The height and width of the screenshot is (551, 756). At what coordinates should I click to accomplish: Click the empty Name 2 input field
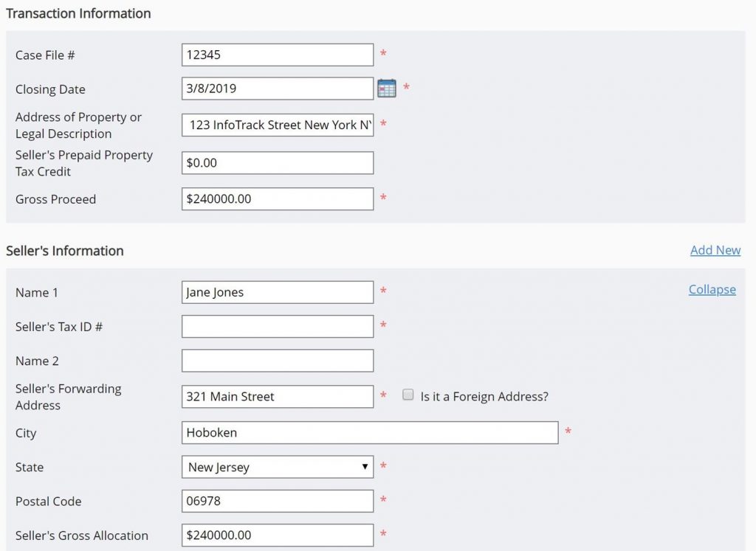(x=277, y=360)
